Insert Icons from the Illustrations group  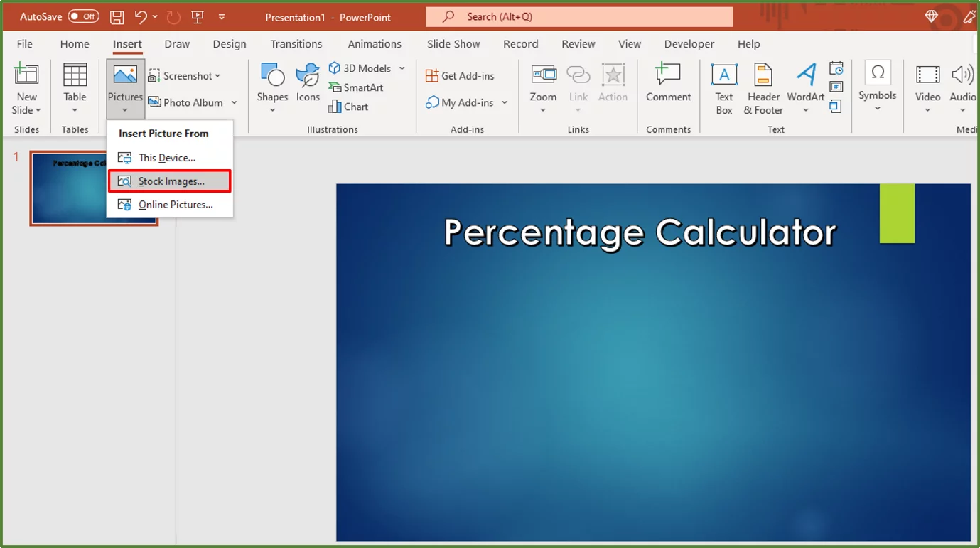pos(307,85)
